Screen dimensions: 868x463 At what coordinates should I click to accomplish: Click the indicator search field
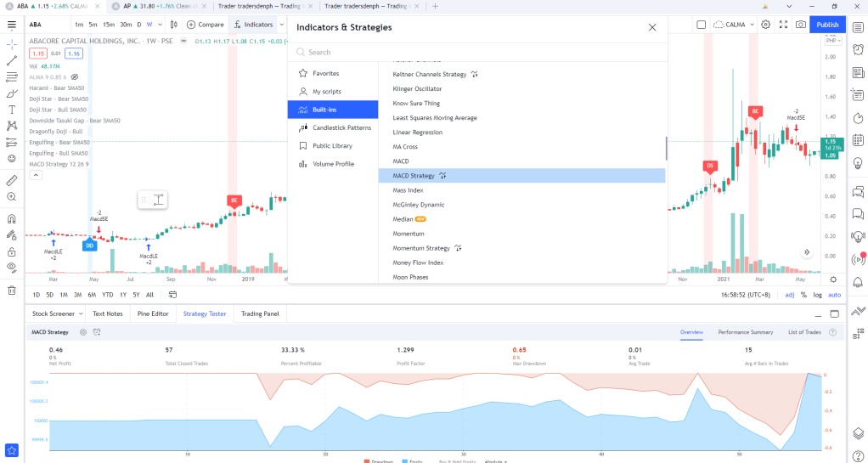[x=477, y=52]
